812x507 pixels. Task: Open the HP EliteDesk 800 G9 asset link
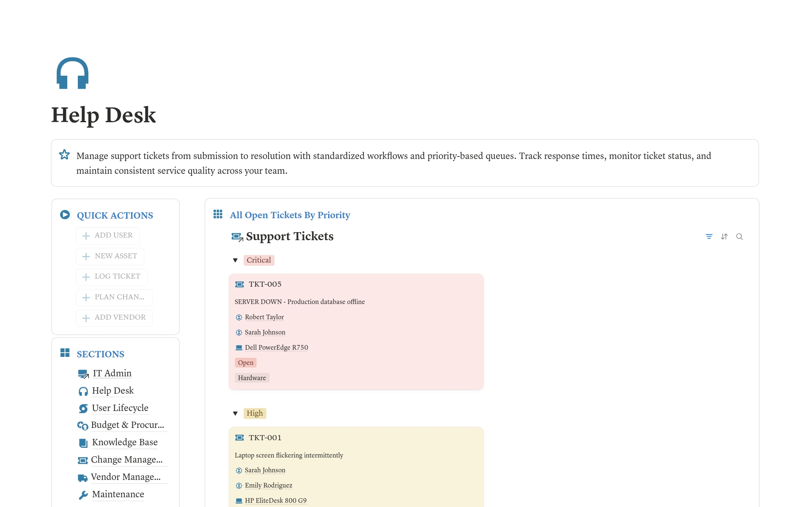(x=276, y=500)
